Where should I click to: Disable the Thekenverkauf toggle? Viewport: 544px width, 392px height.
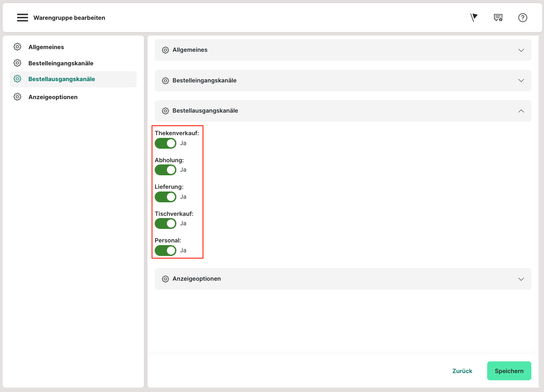(166, 143)
